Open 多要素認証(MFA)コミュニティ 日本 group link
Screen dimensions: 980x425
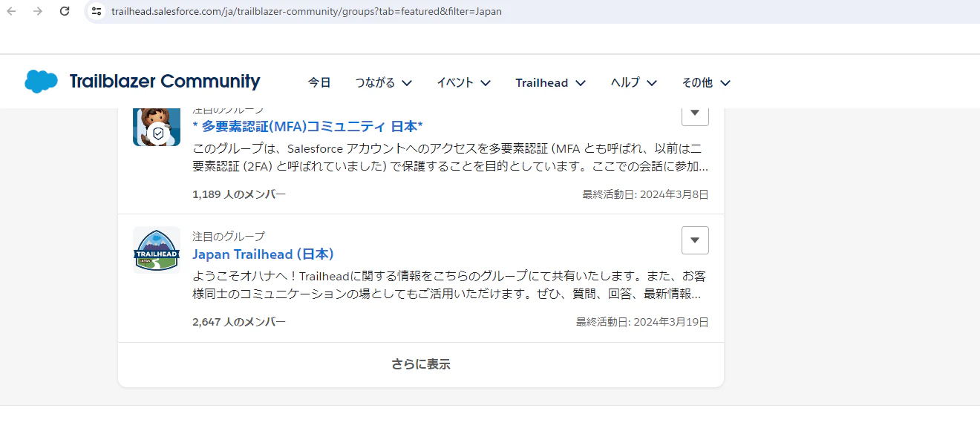pyautogui.click(x=307, y=126)
